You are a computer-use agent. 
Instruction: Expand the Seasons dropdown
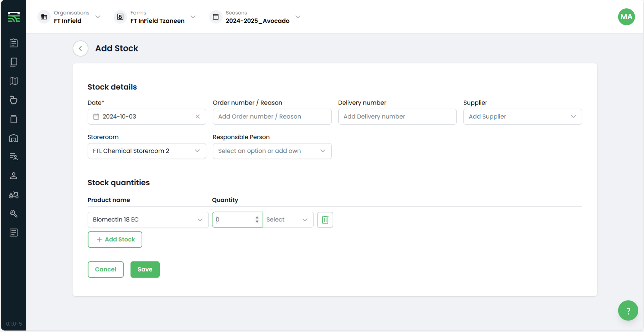pyautogui.click(x=298, y=17)
